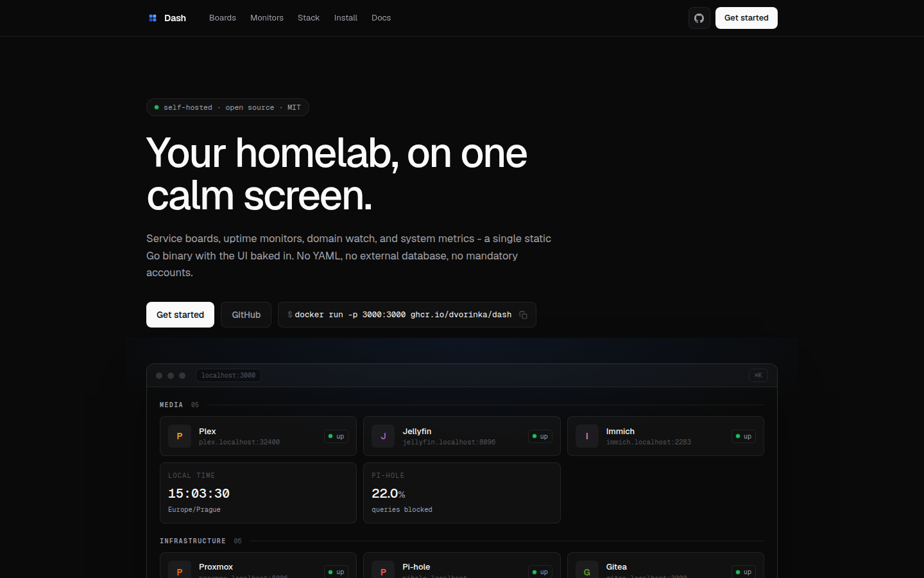Screen dimensions: 924x578
Task: Open the Boards nav item
Action: pos(223,18)
